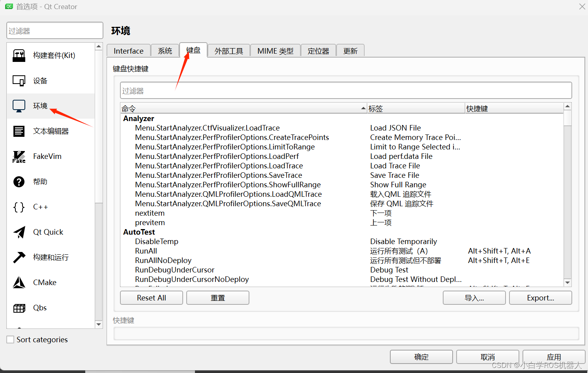Select the nextitem command row
Screen dimensions: 588x373
coord(342,213)
